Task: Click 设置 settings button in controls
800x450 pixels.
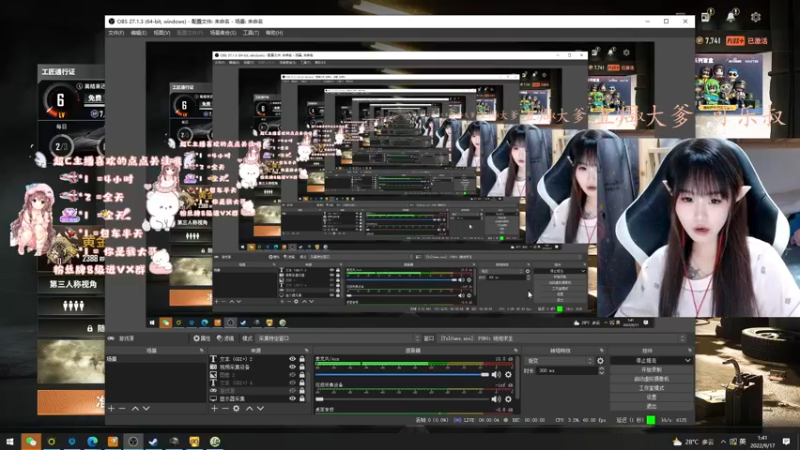Action: (x=651, y=397)
